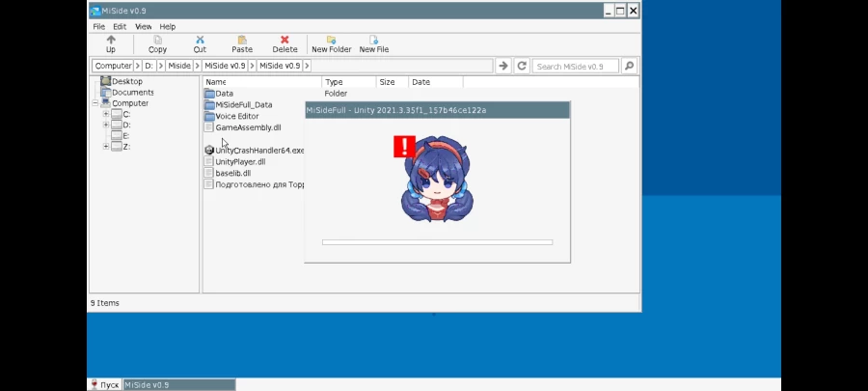Click the go arrow next to address bar
Image resolution: width=868 pixels, height=391 pixels.
[502, 66]
